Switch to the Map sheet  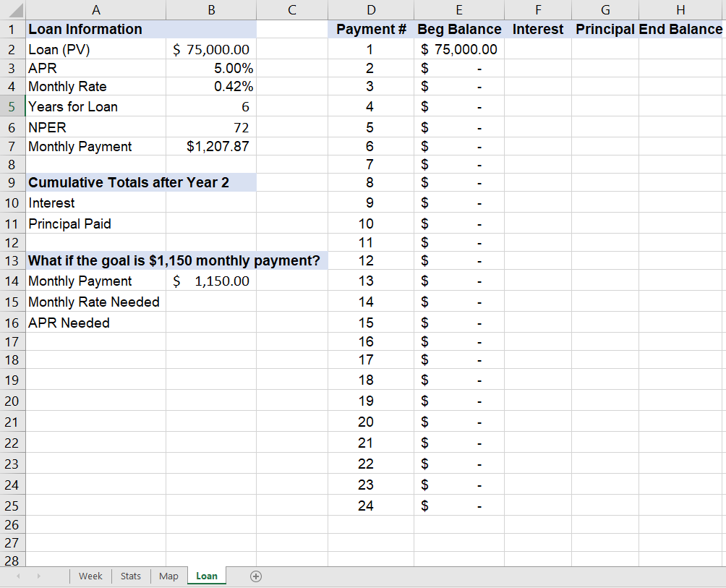[168, 576]
